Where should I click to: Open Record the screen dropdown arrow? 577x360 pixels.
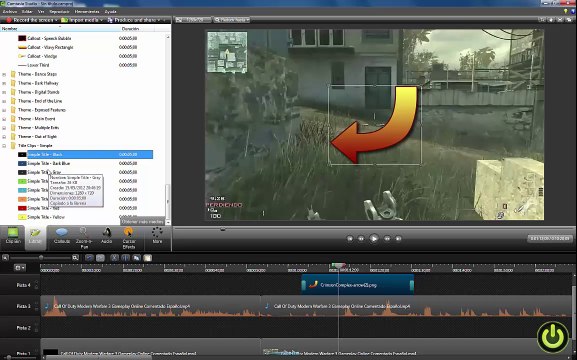[57, 20]
